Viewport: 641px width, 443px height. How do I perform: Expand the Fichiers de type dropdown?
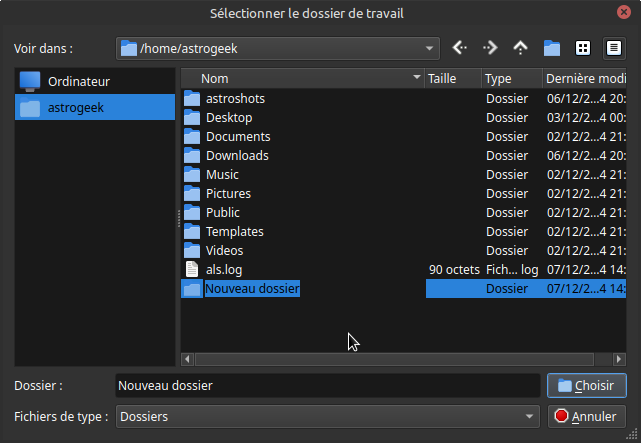[x=328, y=416]
